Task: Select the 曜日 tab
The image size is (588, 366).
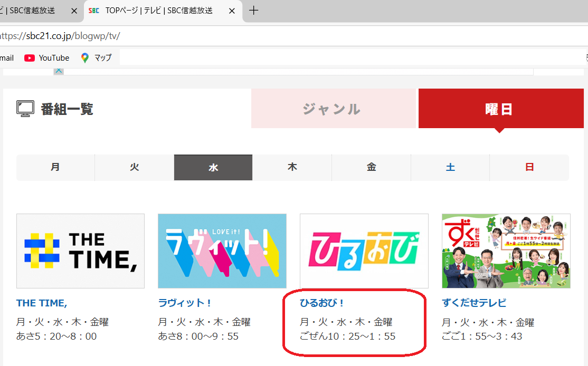Action: (x=500, y=109)
